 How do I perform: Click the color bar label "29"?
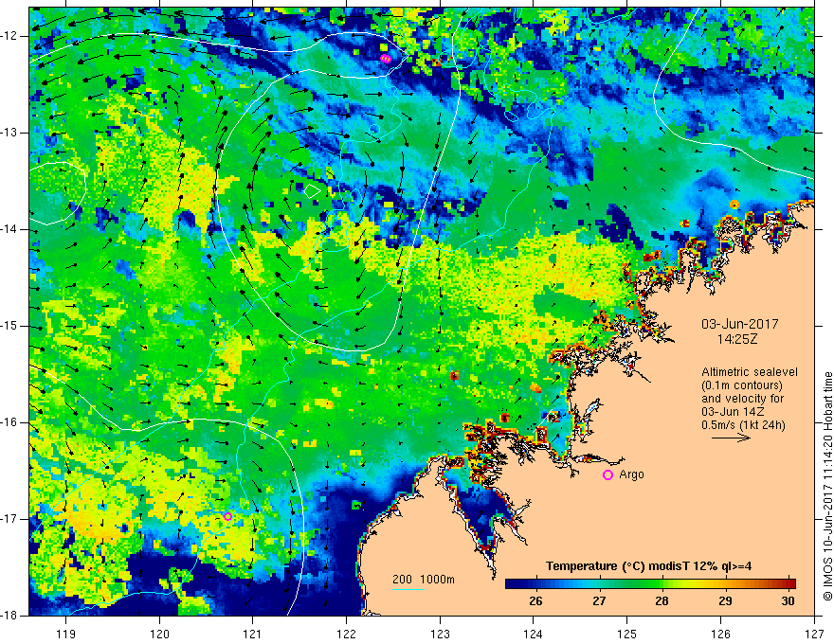[x=725, y=601]
